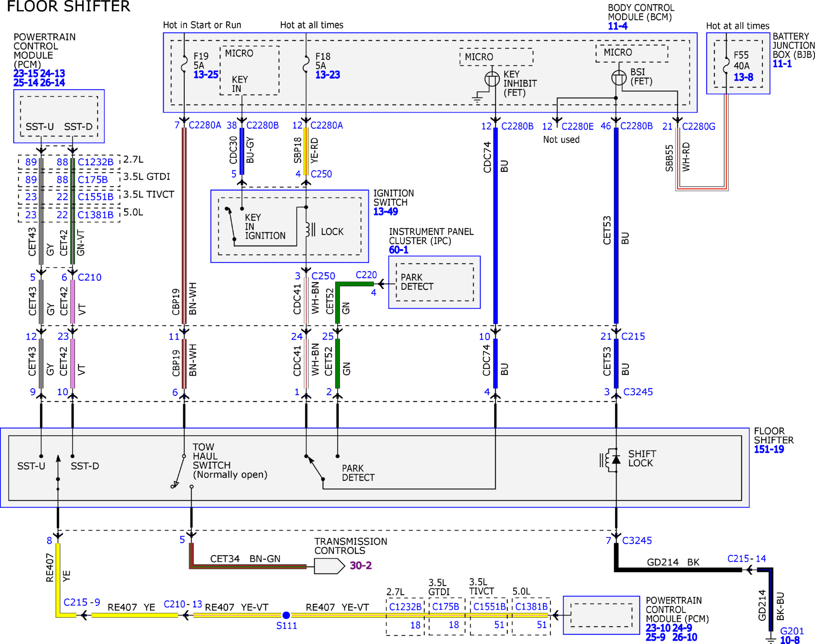Click the C2280G connector label

click(699, 126)
